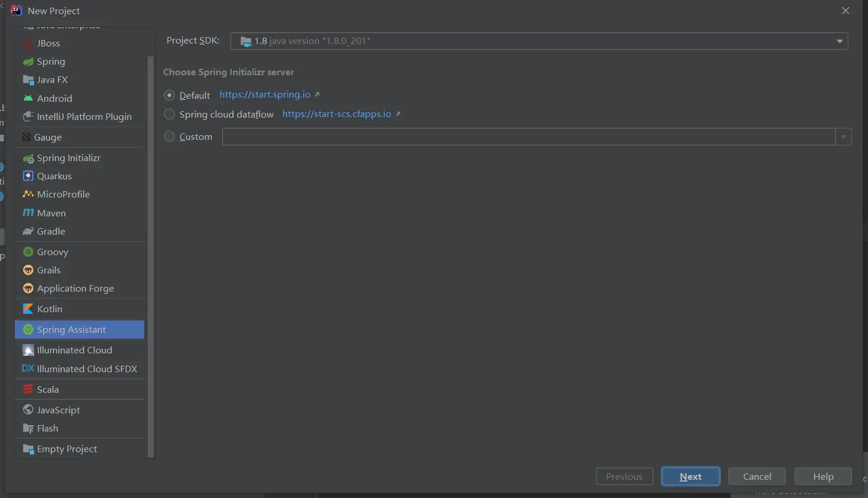868x498 pixels.
Task: Click the Spring leaf icon
Action: click(28, 61)
